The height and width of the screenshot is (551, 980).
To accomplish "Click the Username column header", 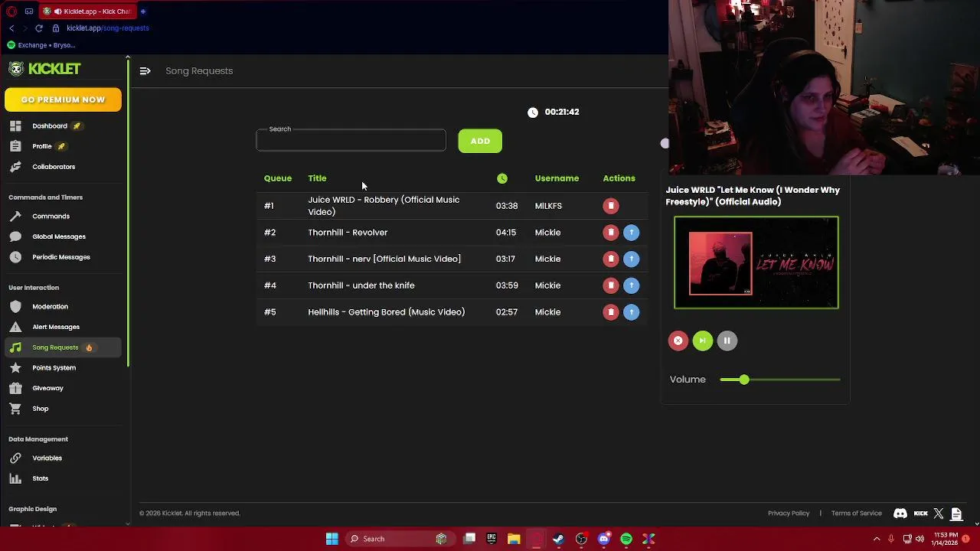I will coord(557,178).
